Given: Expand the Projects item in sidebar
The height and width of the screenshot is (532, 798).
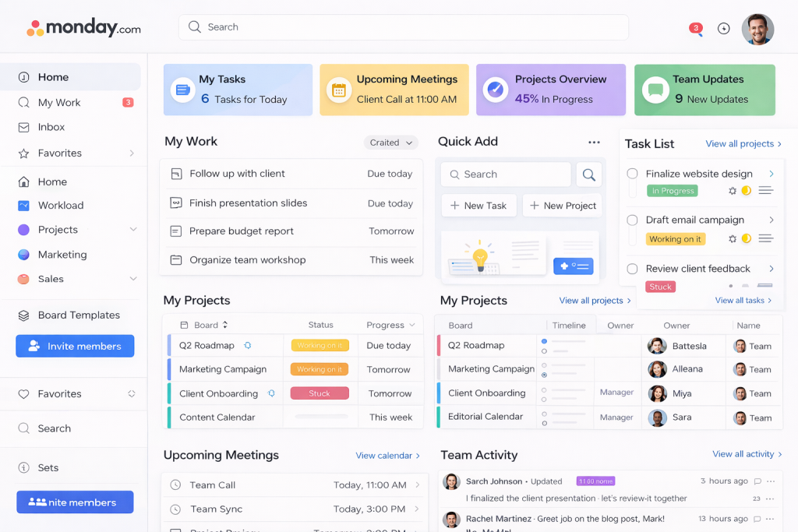Looking at the screenshot, I should tap(132, 230).
